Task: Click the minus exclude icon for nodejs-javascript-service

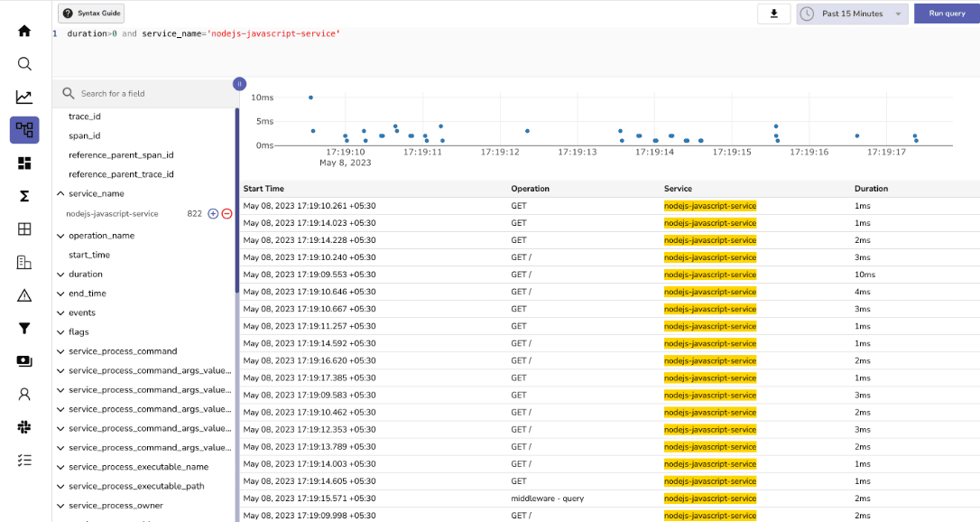Action: click(x=227, y=214)
